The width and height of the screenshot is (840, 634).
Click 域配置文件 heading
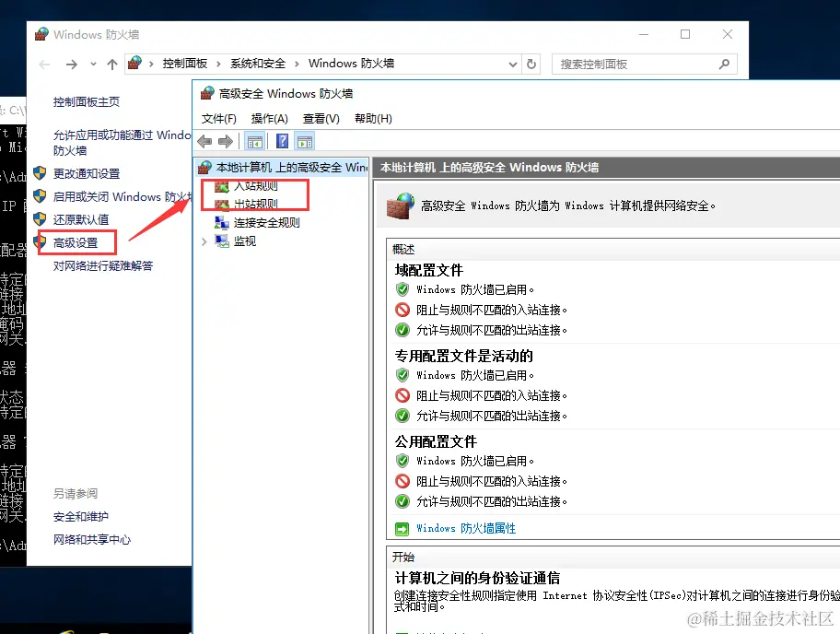429,271
